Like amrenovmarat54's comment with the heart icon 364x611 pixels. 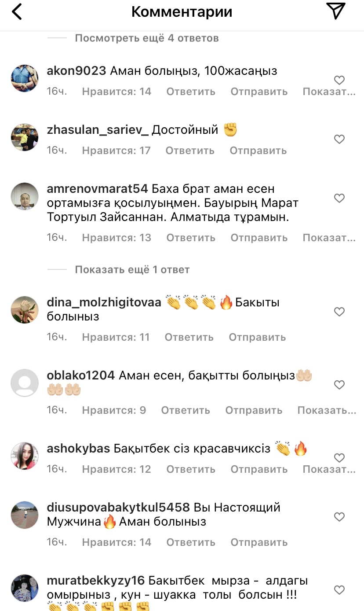pyautogui.click(x=339, y=198)
